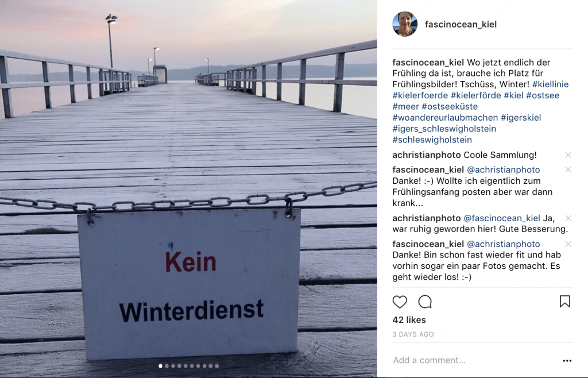Open the fascinocean_kiel profile picture
588x378 pixels.
point(405,24)
